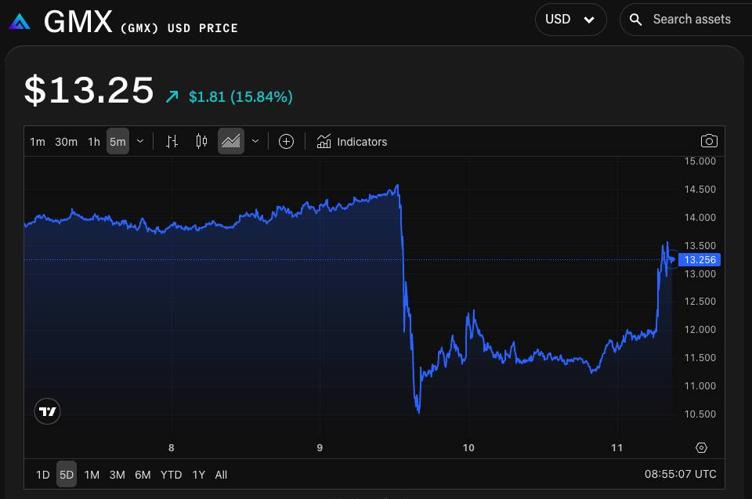Select the YTD range tab
Screen dimensions: 752x499
coord(170,475)
